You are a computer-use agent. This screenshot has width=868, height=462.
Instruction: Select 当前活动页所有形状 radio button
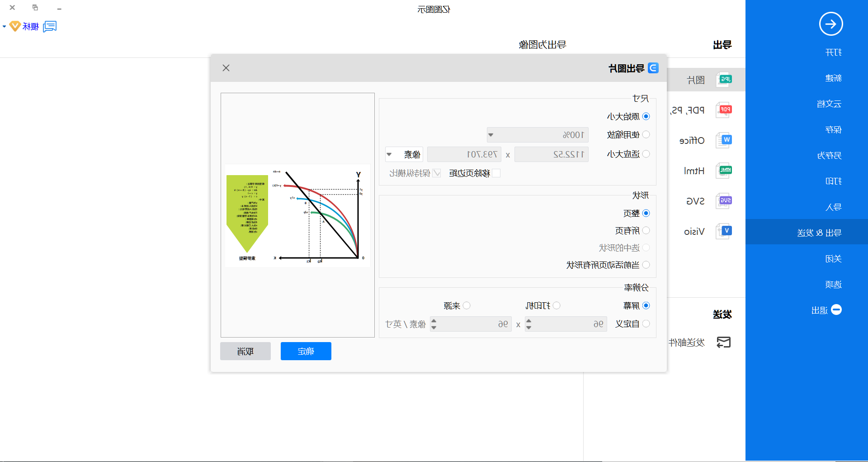[x=646, y=265]
